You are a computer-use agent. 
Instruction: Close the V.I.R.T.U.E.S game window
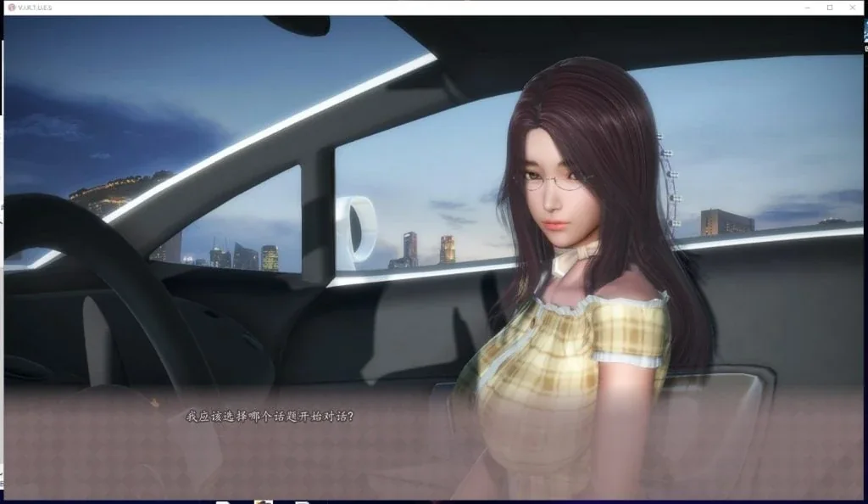tap(853, 8)
